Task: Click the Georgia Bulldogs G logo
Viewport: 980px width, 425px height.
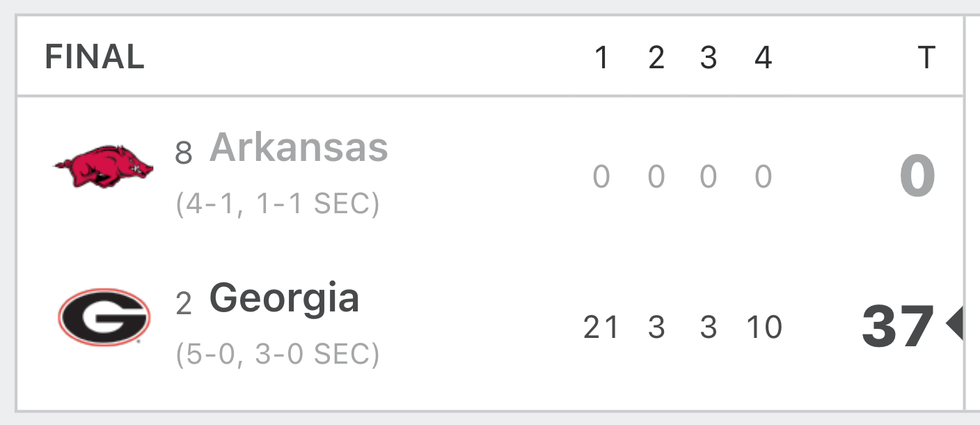Action: click(104, 318)
